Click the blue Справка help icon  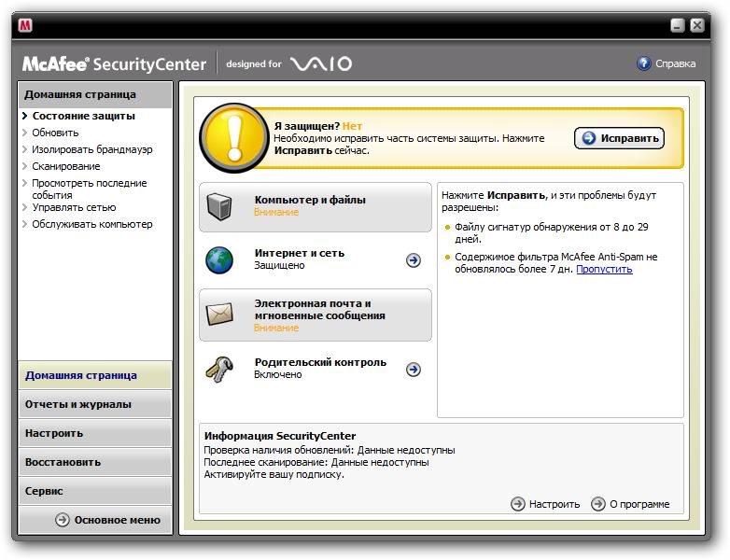[643, 63]
